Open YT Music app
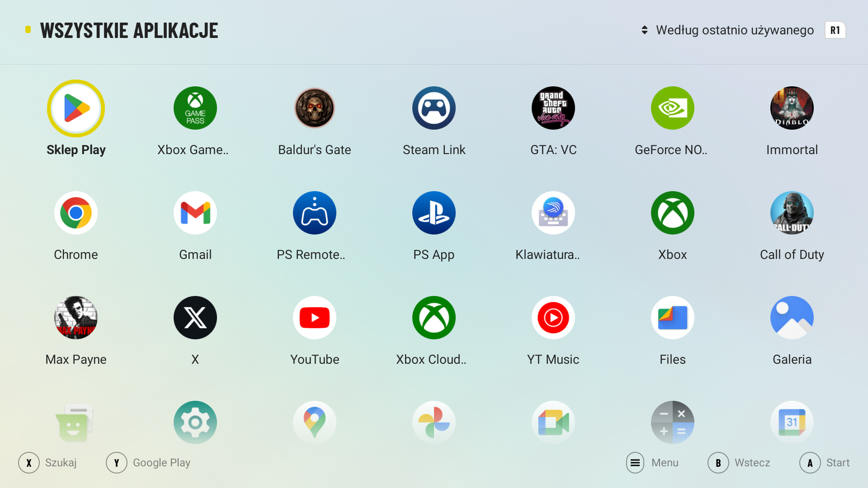Viewport: 868px width, 488px height. tap(553, 318)
